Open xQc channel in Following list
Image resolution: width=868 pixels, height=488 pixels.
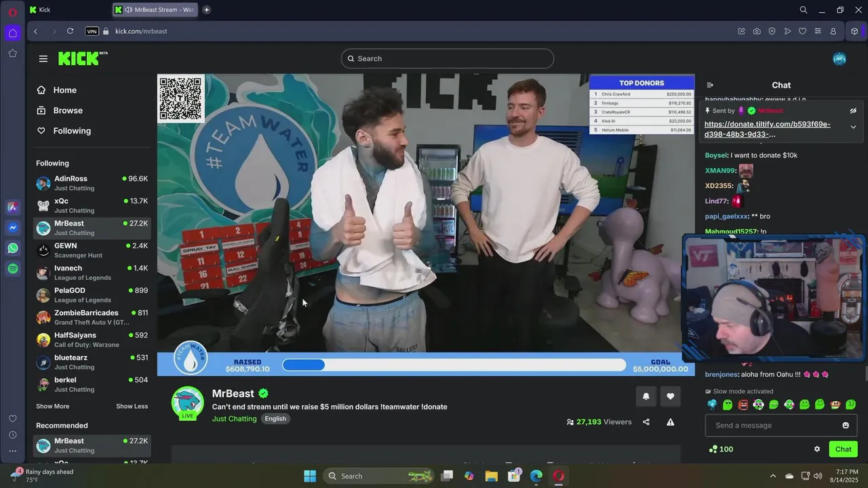coord(92,205)
